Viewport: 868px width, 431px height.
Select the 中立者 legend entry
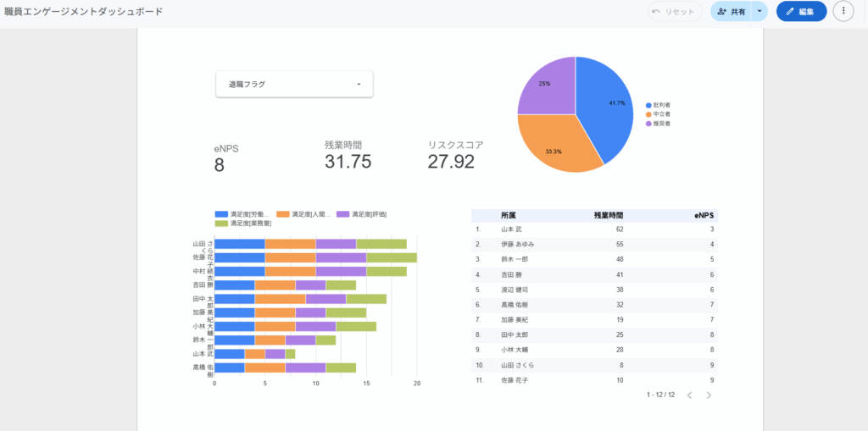(x=661, y=114)
